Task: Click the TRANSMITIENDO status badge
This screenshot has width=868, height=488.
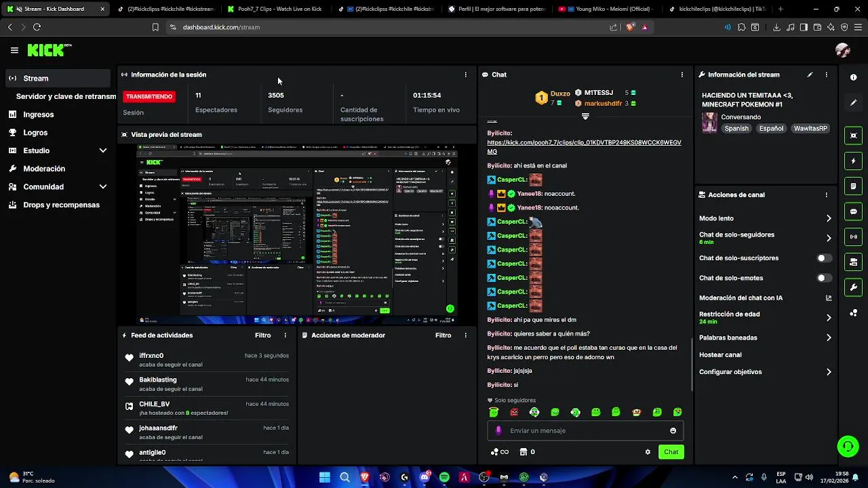Action: pyautogui.click(x=149, y=96)
